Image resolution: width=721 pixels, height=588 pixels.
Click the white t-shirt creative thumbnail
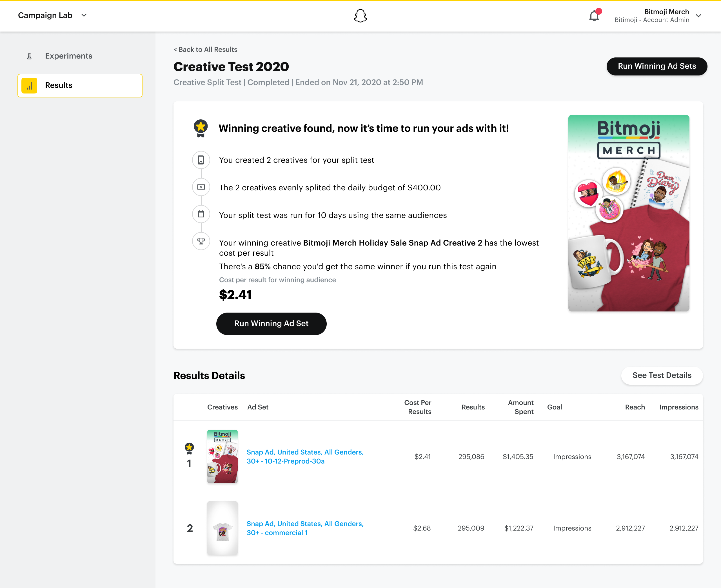[222, 528]
